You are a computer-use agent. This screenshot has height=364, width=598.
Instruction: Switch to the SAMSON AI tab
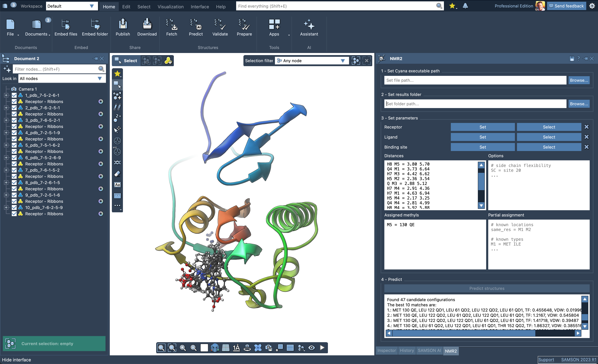coord(429,350)
